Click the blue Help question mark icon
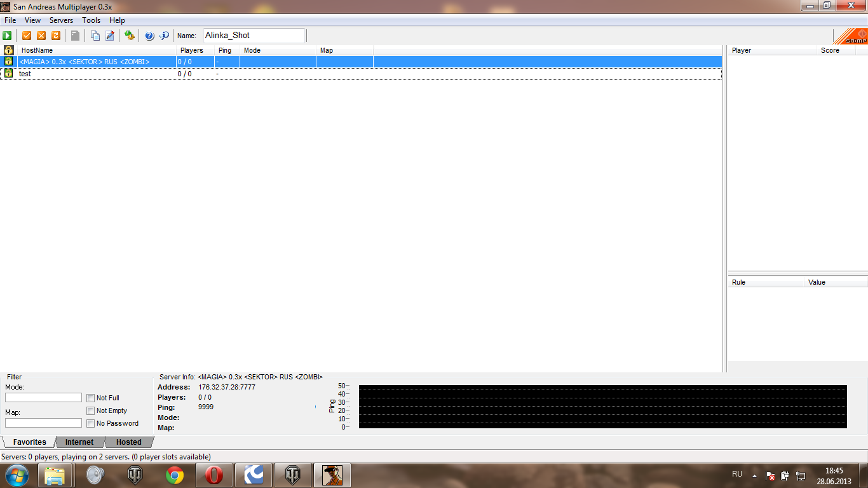Screen dimensions: 868x488 (x=149, y=36)
